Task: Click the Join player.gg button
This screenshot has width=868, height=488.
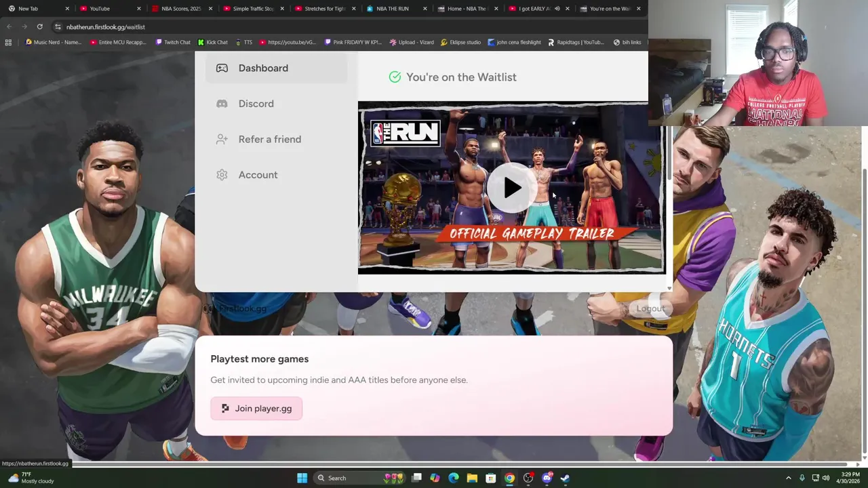Action: point(256,408)
